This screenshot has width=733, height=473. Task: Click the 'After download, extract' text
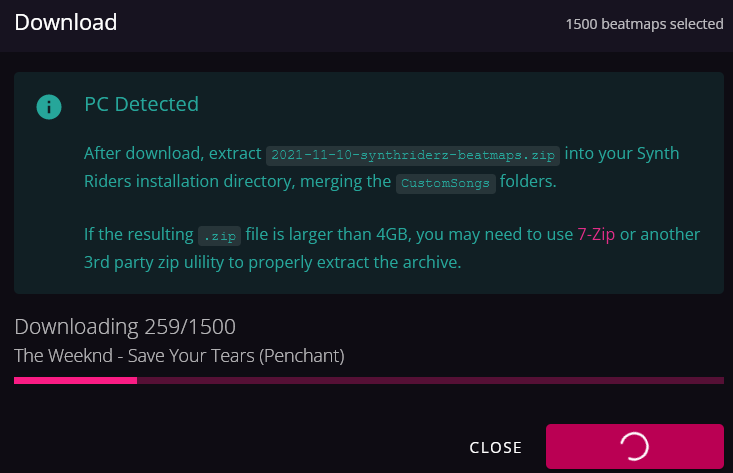coord(172,153)
